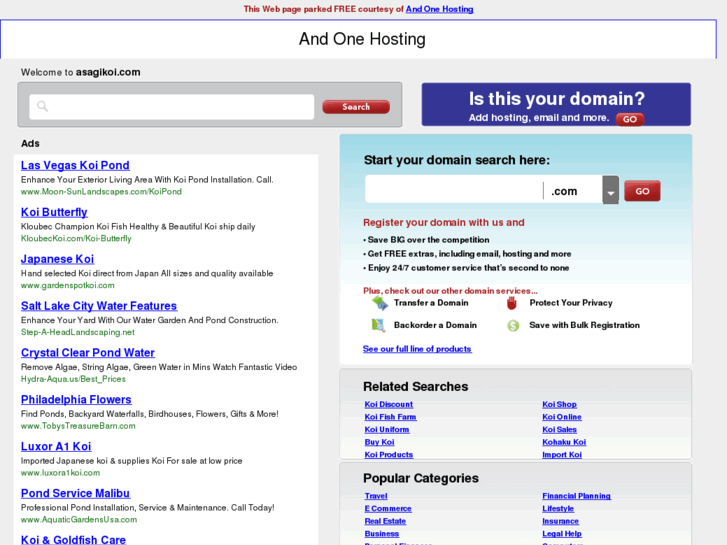Screen dimensions: 727x545
Task: Click Transfer a Domain text link
Action: pyautogui.click(x=431, y=303)
